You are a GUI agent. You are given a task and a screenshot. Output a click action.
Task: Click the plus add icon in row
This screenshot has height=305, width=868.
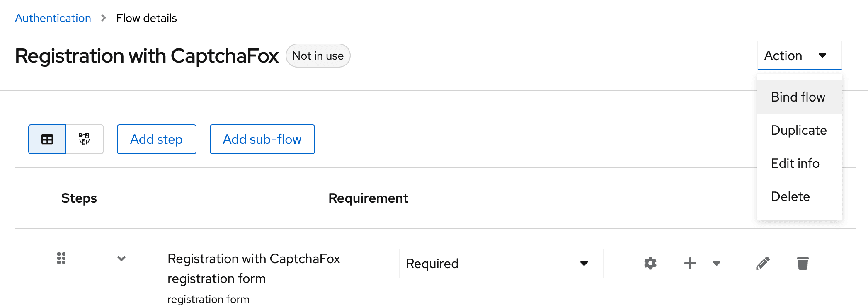[690, 263]
